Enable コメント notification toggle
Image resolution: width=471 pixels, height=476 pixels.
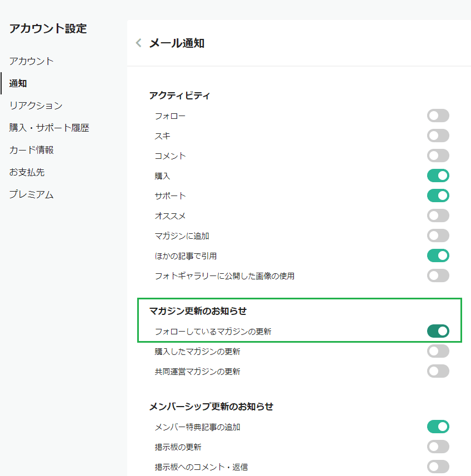(x=438, y=156)
